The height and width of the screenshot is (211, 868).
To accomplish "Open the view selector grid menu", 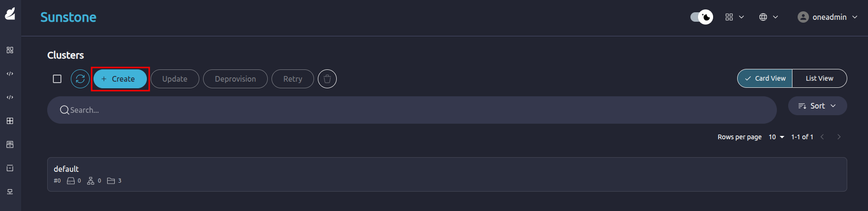I will (734, 17).
